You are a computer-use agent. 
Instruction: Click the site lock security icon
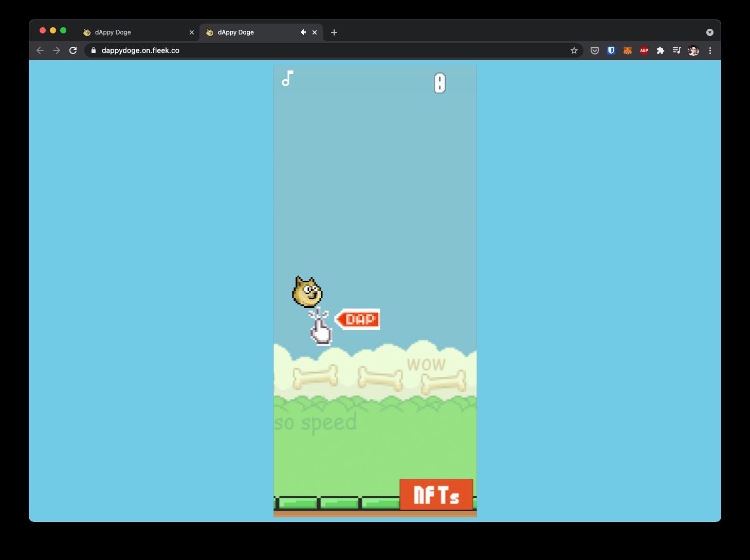pos(94,50)
